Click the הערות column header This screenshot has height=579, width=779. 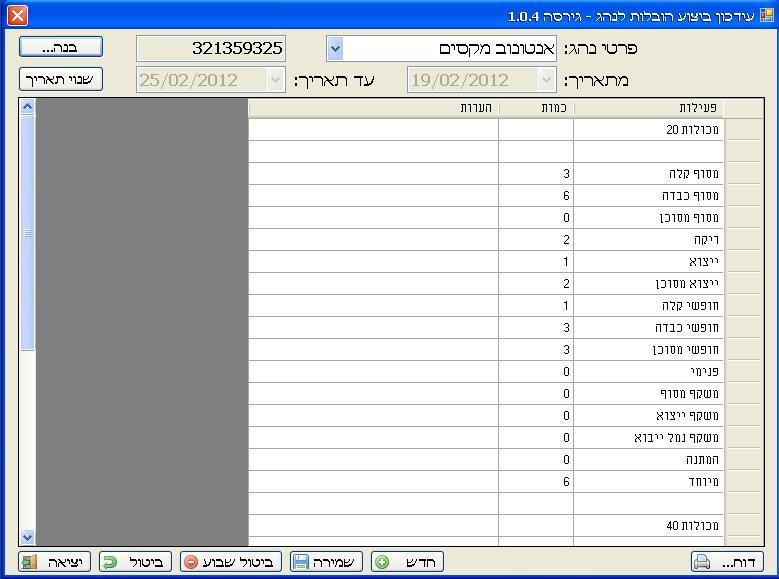(x=374, y=108)
